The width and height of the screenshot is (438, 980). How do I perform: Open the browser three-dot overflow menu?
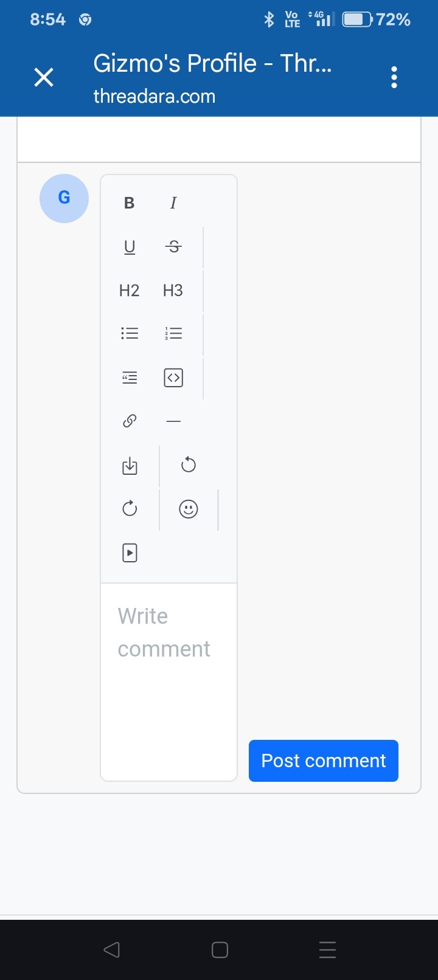pyautogui.click(x=394, y=77)
